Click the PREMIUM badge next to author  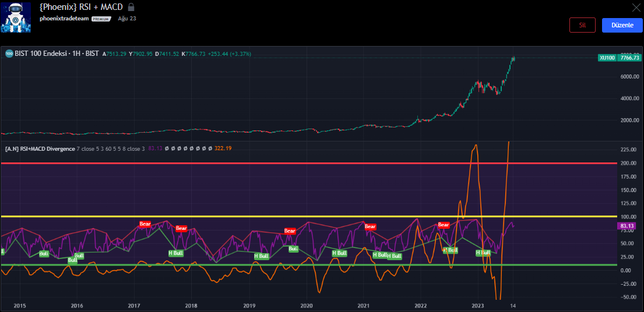[x=101, y=19]
